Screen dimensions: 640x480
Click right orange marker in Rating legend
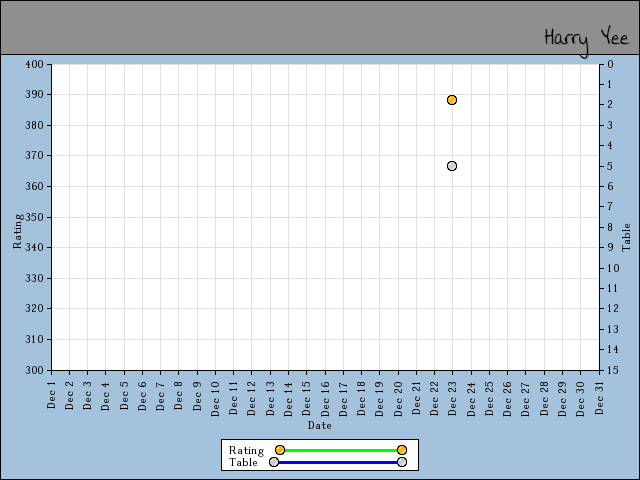(x=402, y=450)
